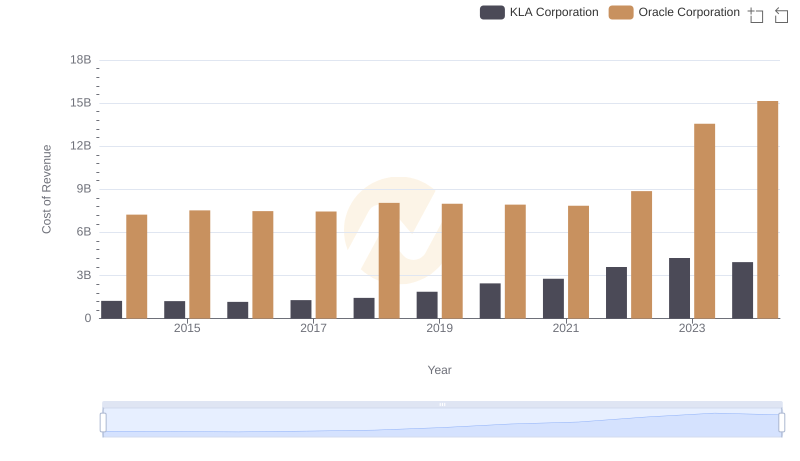Click the zoom reset icon
Screen dimensions: 800x461
click(x=781, y=15)
